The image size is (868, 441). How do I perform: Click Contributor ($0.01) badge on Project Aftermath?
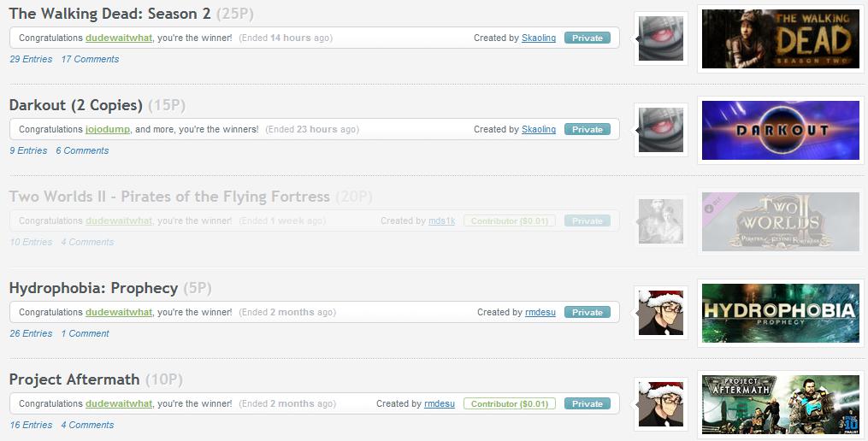(x=510, y=404)
